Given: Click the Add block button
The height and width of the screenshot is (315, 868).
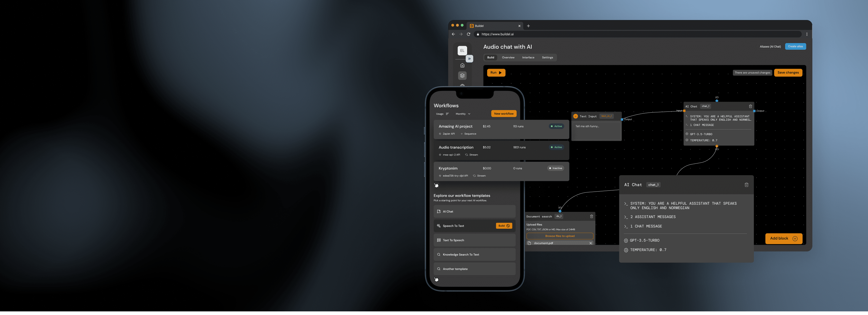Looking at the screenshot, I should [x=783, y=239].
